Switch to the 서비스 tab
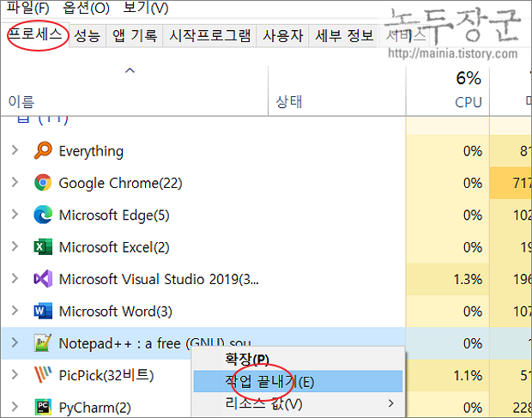Screen dimensions: 532x418 coord(405,36)
